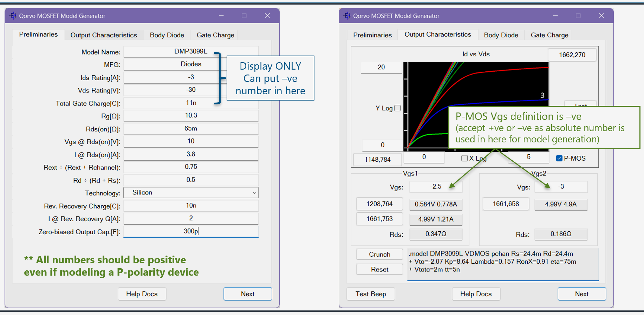Click the coordinate field 1148,784
Viewport: 644px width, 315px height.
click(x=377, y=160)
